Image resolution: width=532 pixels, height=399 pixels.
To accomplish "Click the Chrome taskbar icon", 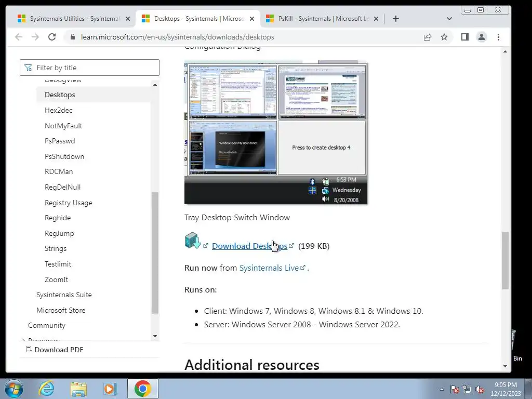I will click(142, 389).
